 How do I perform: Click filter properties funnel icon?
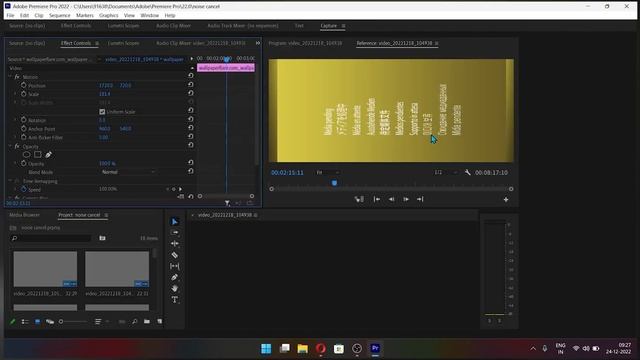[x=227, y=203]
